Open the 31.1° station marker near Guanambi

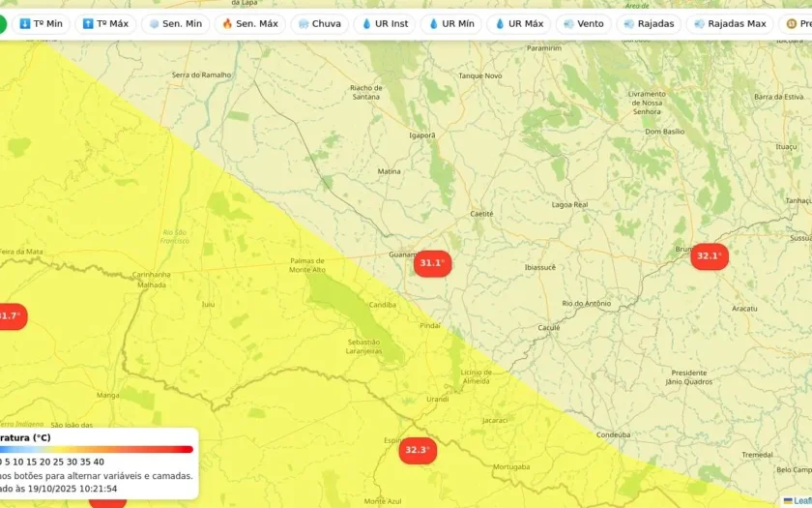click(432, 263)
